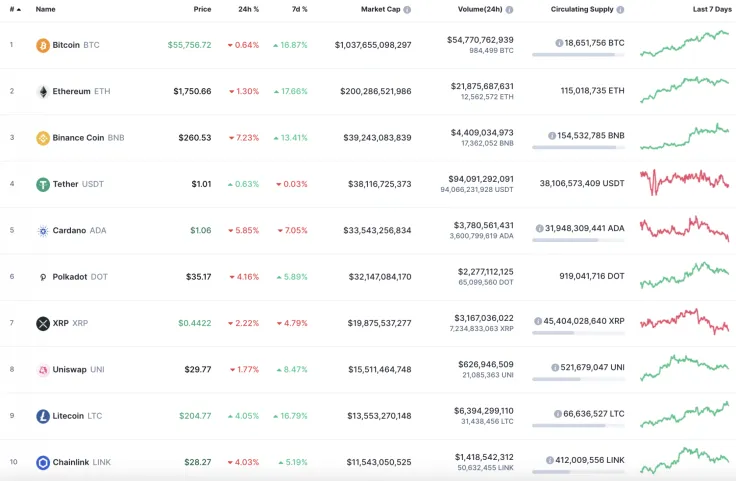Image resolution: width=736 pixels, height=481 pixels.
Task: Click the XRP logo icon
Action: 43,323
